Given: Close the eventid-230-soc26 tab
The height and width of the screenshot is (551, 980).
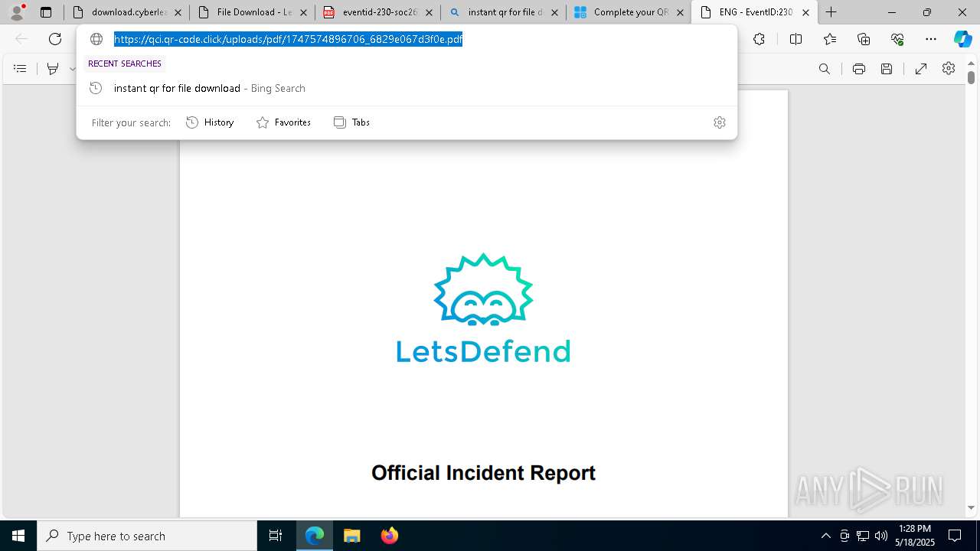Looking at the screenshot, I should [429, 12].
